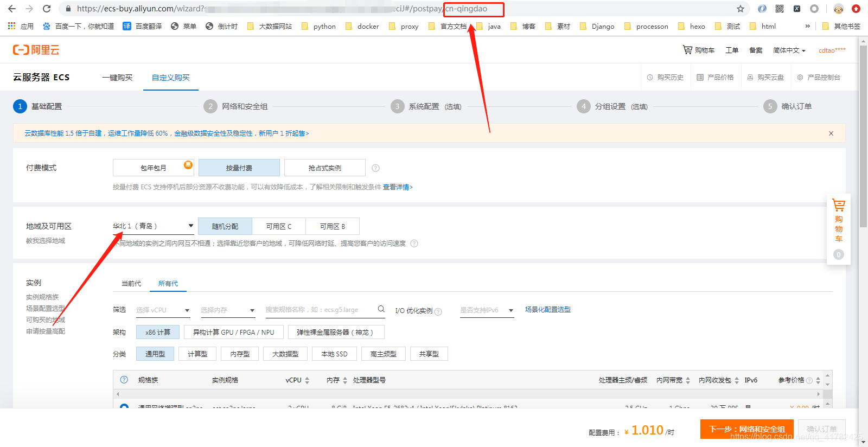Select 可用区 B

pyautogui.click(x=333, y=226)
